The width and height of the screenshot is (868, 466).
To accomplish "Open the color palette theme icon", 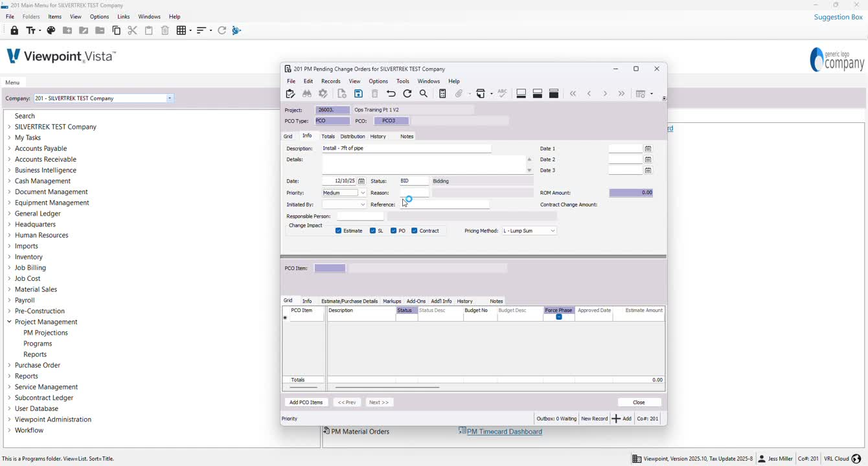I will [x=51, y=30].
